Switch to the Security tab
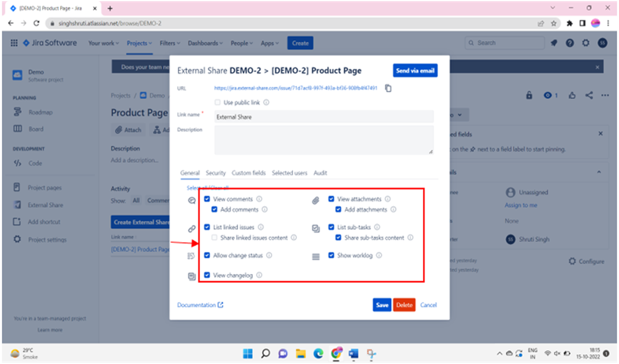Screen dimensions: 619x364 point(216,173)
